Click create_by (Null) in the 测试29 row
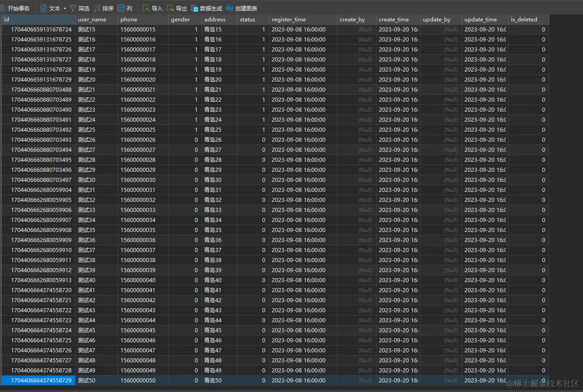 (x=357, y=170)
